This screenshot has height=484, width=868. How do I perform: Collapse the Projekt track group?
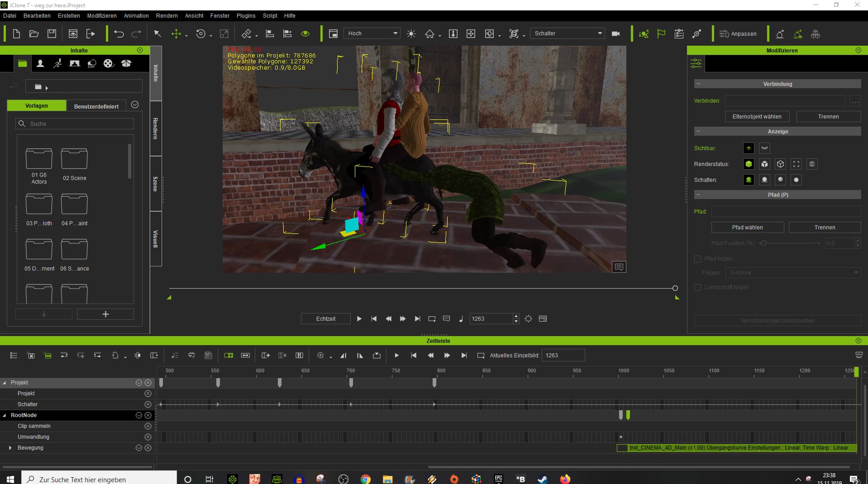coord(5,383)
